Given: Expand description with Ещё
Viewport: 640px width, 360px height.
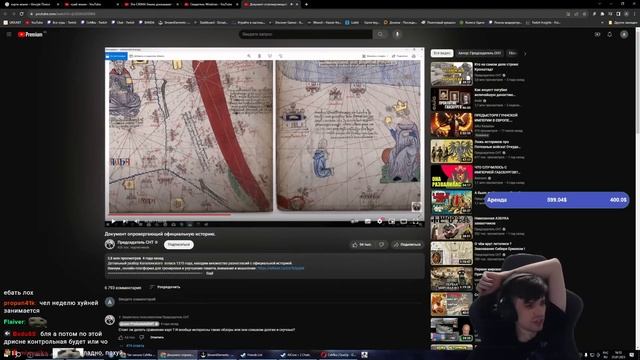Looking at the screenshot, I should (209, 273).
